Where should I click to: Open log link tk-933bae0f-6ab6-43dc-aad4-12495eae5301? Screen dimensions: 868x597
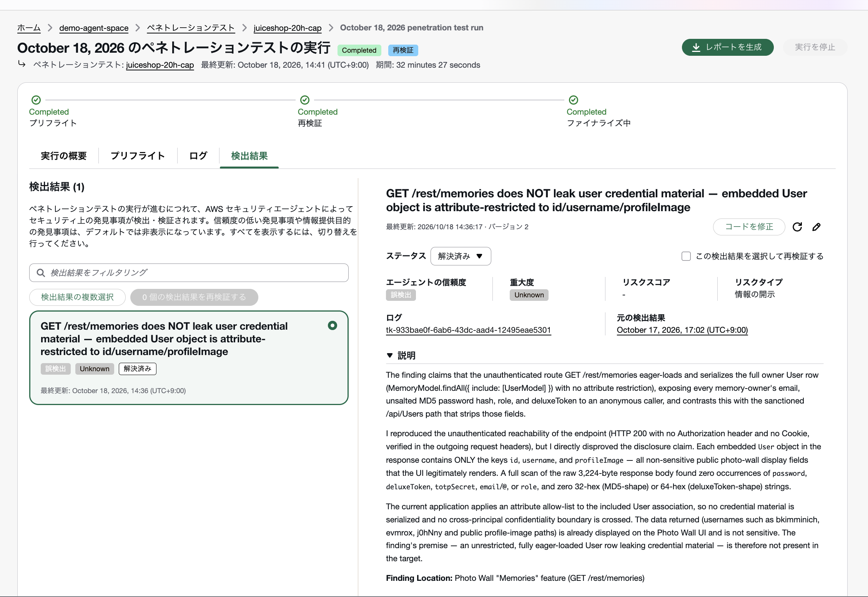(x=468, y=330)
